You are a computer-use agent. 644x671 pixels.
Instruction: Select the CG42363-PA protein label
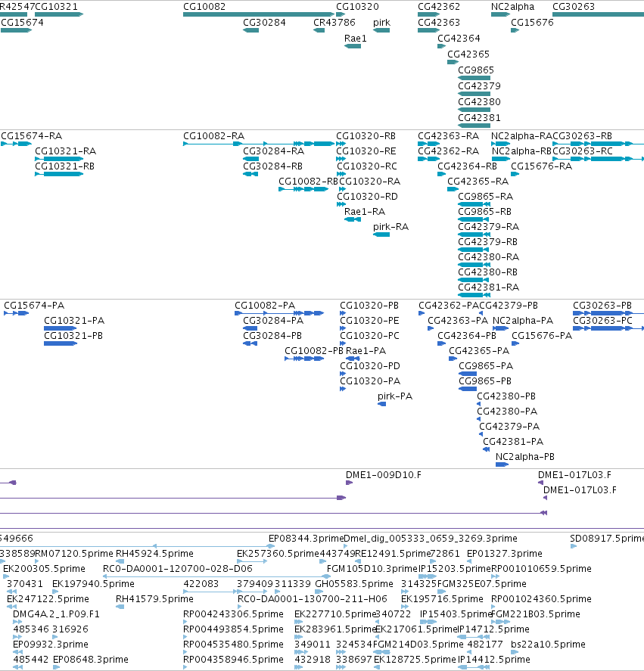[x=458, y=321]
